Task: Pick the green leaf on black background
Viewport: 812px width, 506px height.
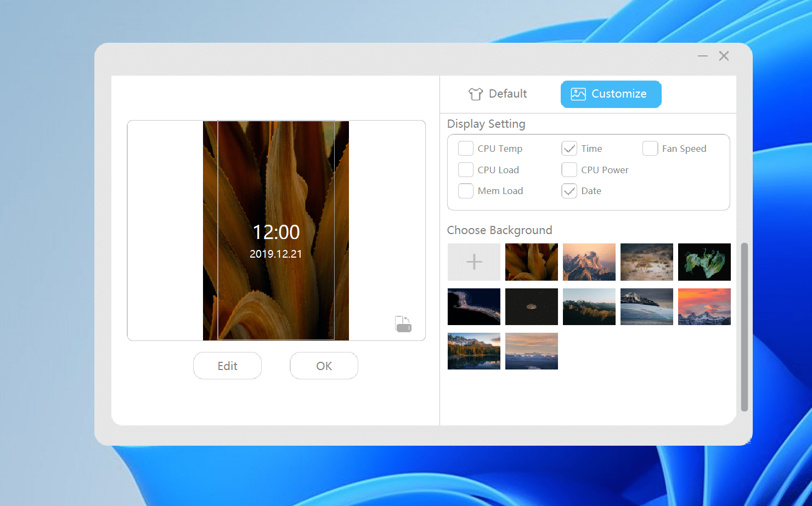Action: pos(704,262)
